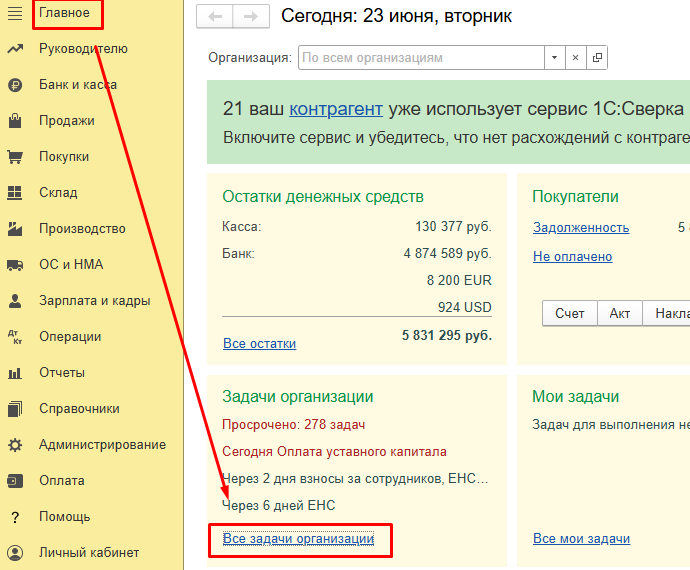Open the Оплата section
690x570 pixels.
62,481
